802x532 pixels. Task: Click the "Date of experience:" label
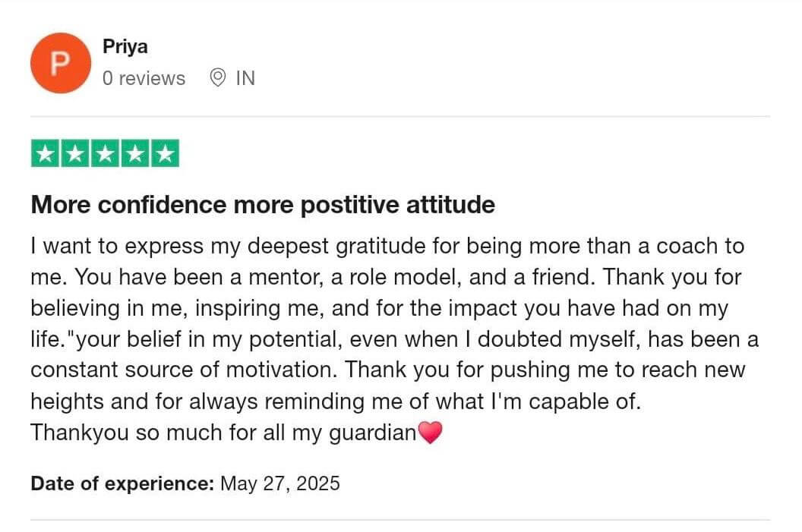tap(122, 483)
